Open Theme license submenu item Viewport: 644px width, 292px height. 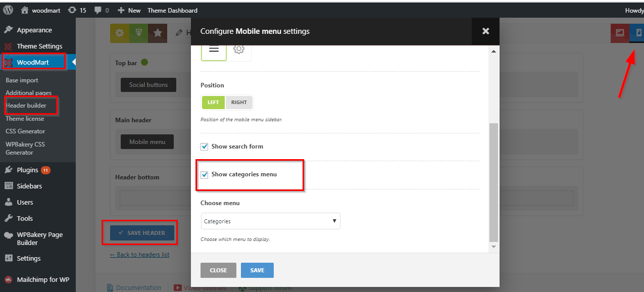(x=25, y=119)
